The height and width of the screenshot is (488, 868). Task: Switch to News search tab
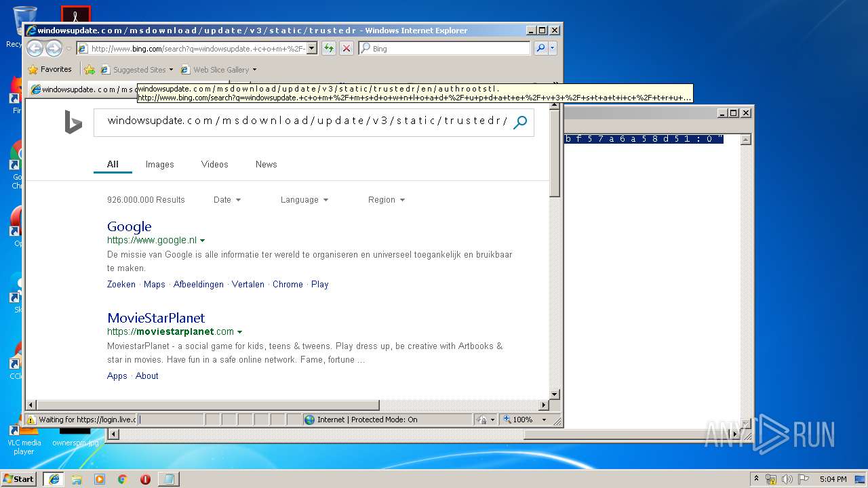(x=266, y=164)
